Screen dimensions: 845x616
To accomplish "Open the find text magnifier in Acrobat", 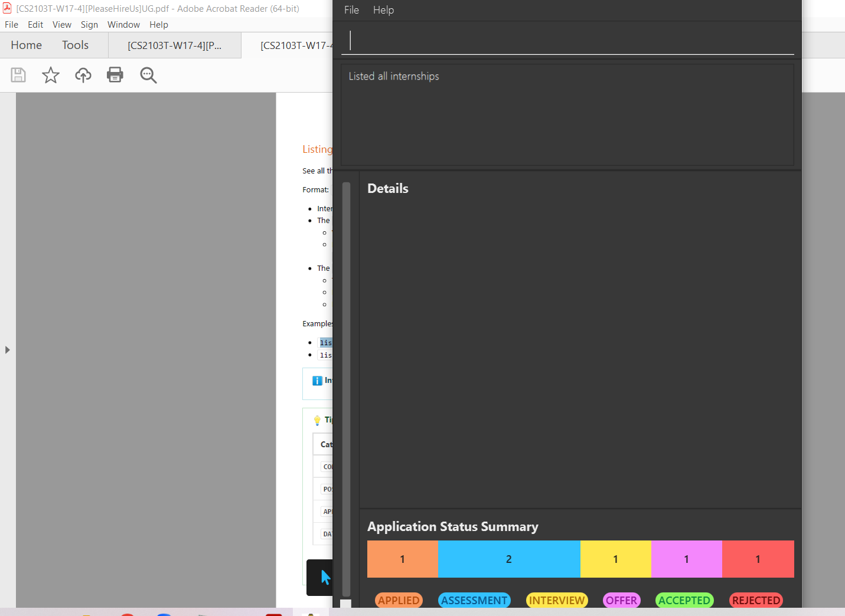I will point(148,75).
